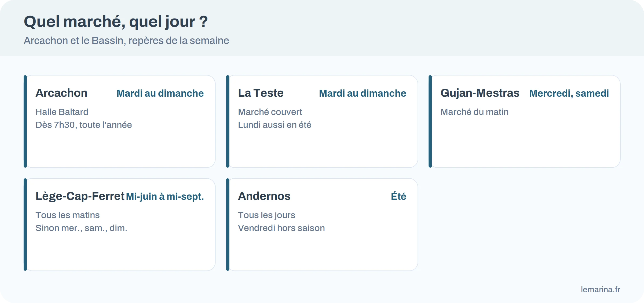Click 'Tous les matins' line

coord(68,215)
